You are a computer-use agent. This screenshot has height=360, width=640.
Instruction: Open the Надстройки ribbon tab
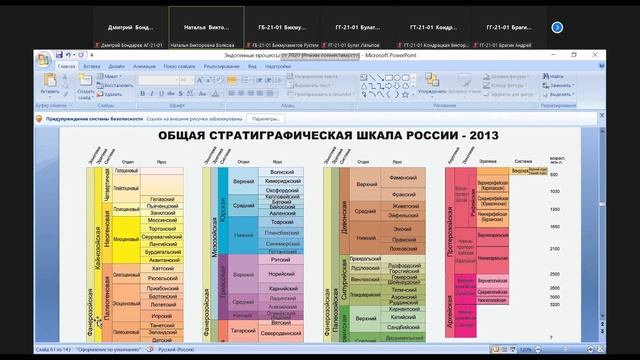[278, 66]
